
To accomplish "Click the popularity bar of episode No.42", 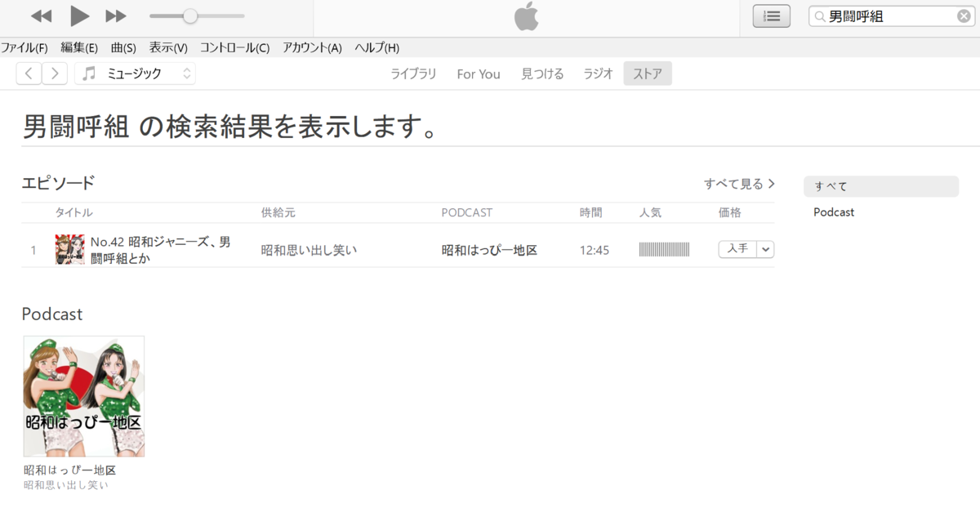I will [x=664, y=250].
